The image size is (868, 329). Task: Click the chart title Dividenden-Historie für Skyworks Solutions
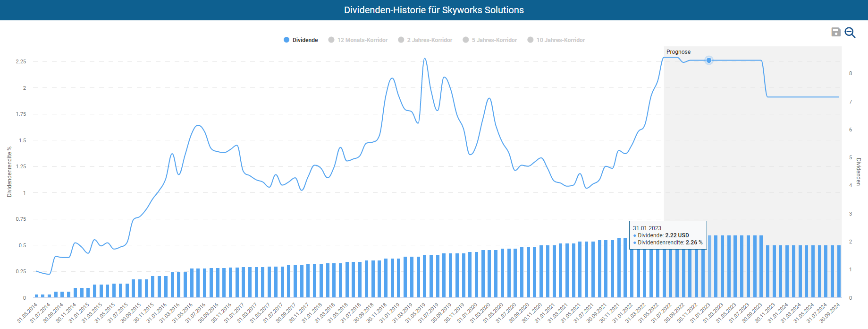point(434,10)
